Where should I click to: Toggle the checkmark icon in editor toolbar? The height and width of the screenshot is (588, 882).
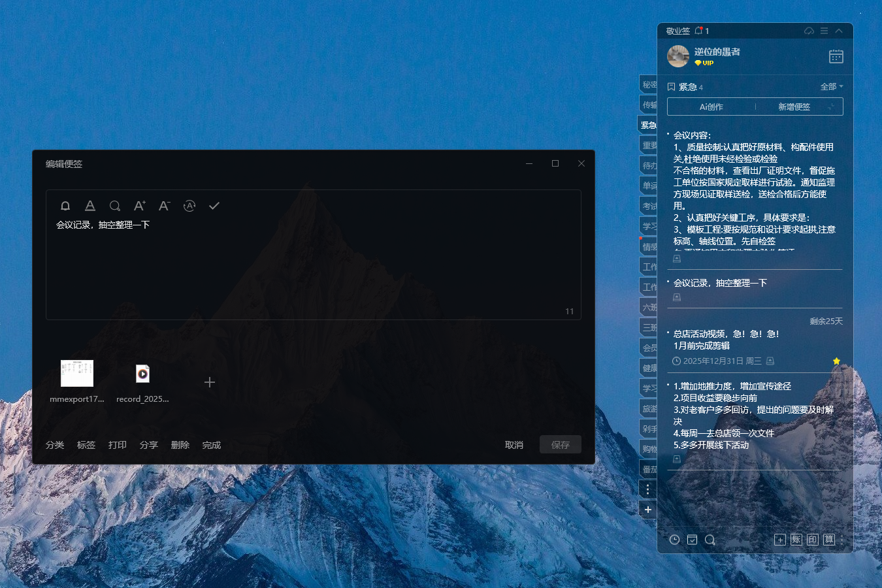214,206
